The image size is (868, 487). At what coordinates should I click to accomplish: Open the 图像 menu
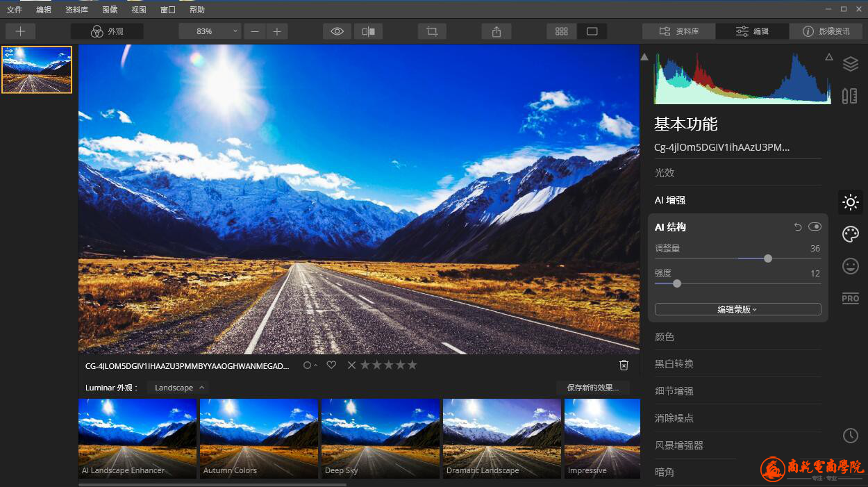point(110,10)
